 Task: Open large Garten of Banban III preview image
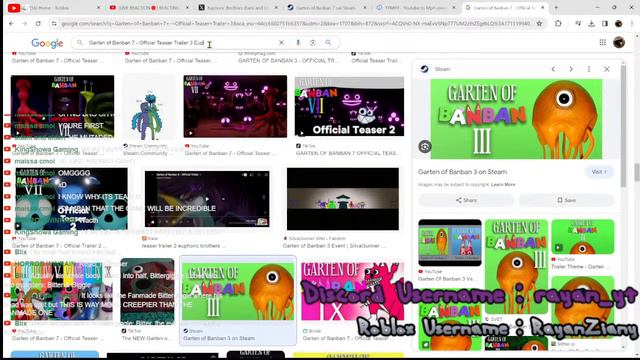click(x=516, y=119)
